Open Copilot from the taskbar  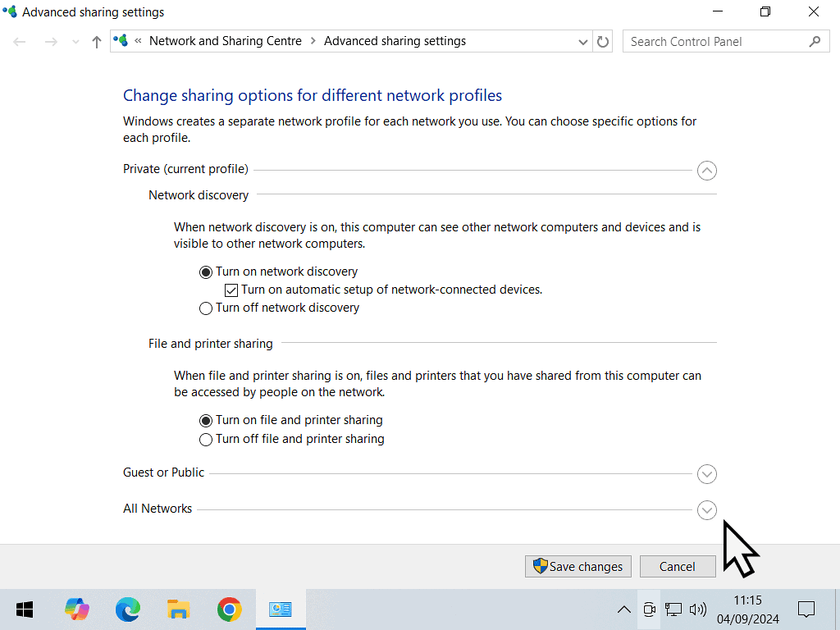point(77,609)
